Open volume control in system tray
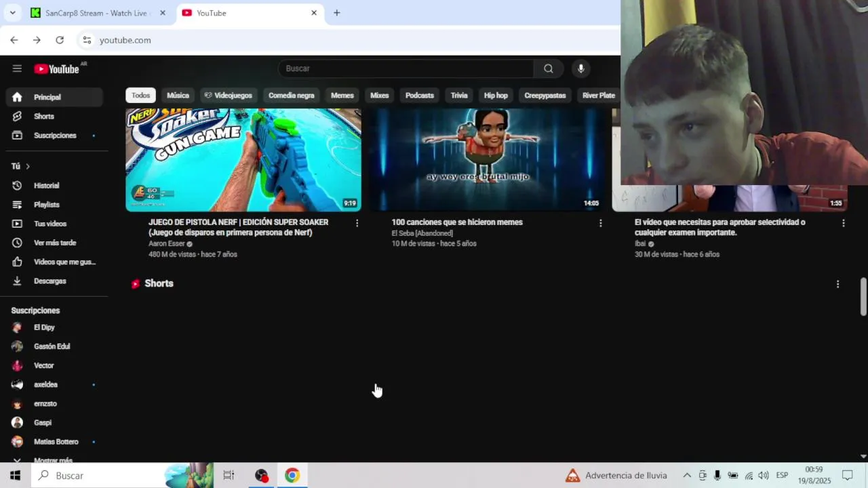This screenshot has height=488, width=868. [x=764, y=475]
